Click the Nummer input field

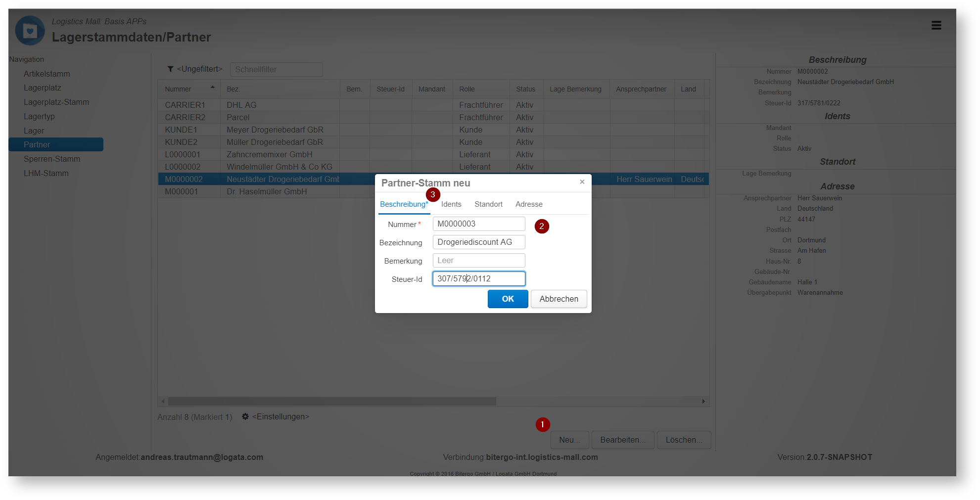[x=479, y=224]
